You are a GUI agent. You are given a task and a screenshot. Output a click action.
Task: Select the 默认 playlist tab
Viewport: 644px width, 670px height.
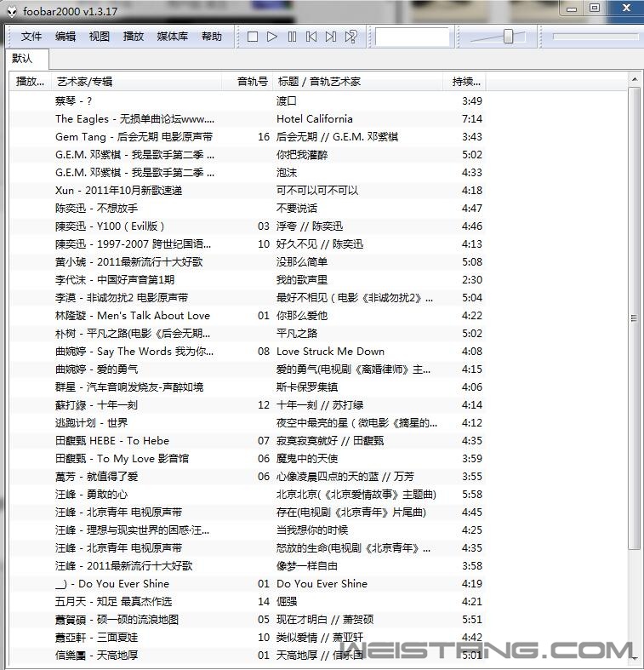click(x=27, y=59)
